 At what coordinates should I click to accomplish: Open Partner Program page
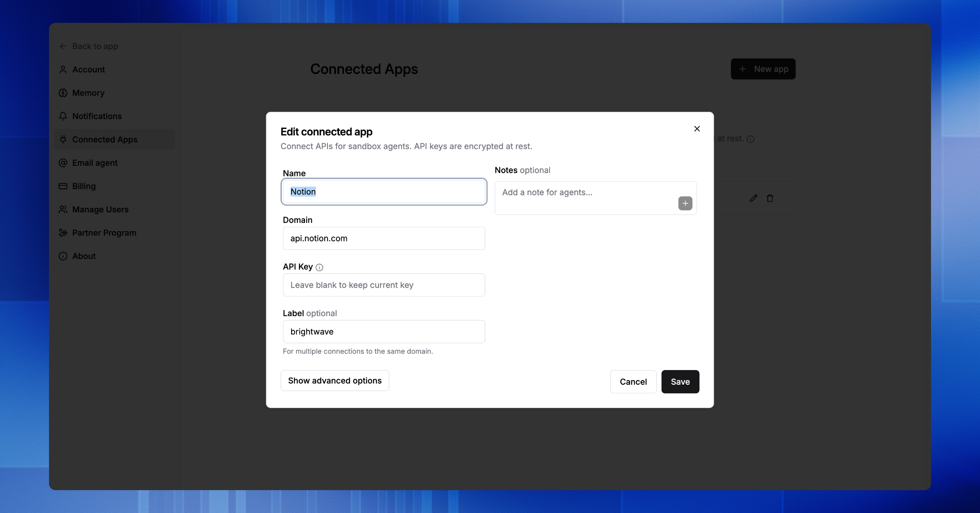point(104,233)
